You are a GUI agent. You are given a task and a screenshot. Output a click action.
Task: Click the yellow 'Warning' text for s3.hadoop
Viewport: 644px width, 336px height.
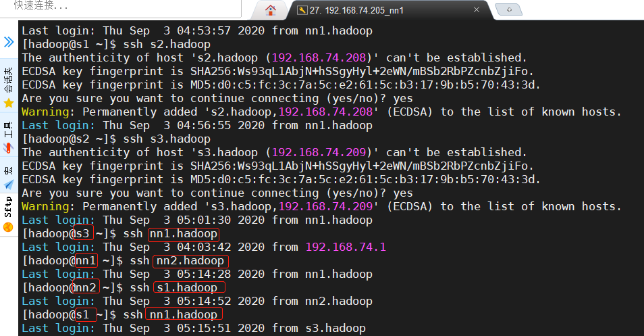[x=45, y=206]
